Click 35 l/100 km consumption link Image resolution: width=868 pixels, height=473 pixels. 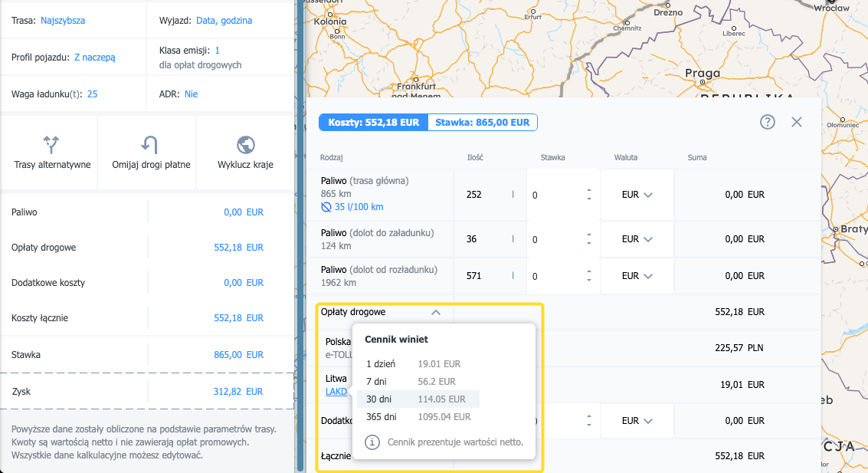359,207
